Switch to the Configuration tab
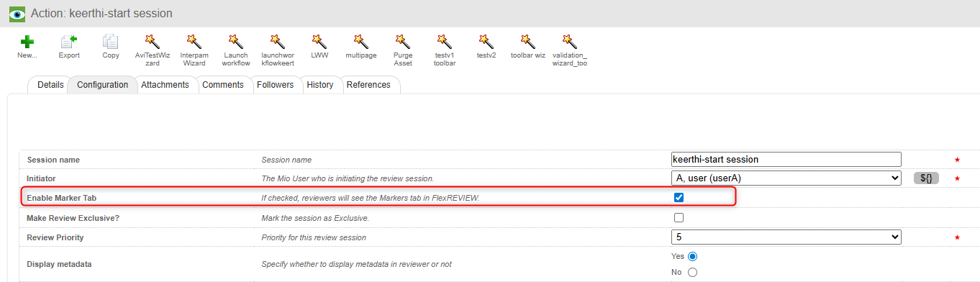Screen dimensions: 980x282 [x=102, y=85]
